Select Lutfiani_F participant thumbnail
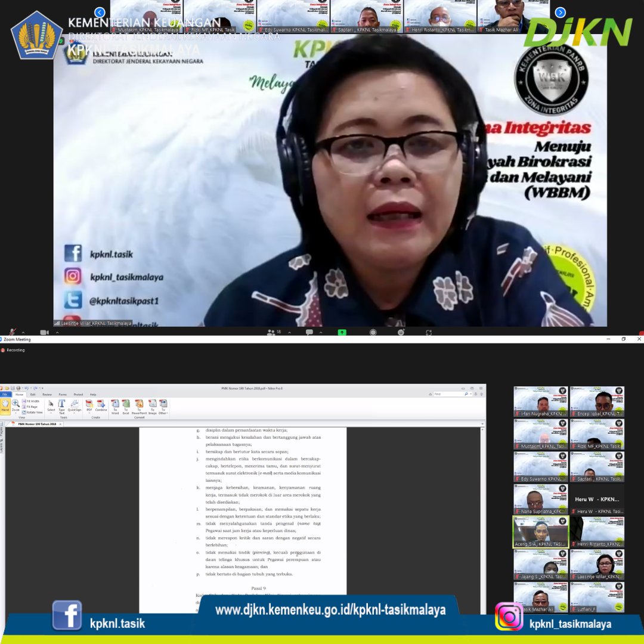The width and height of the screenshot is (644, 644). (x=597, y=597)
